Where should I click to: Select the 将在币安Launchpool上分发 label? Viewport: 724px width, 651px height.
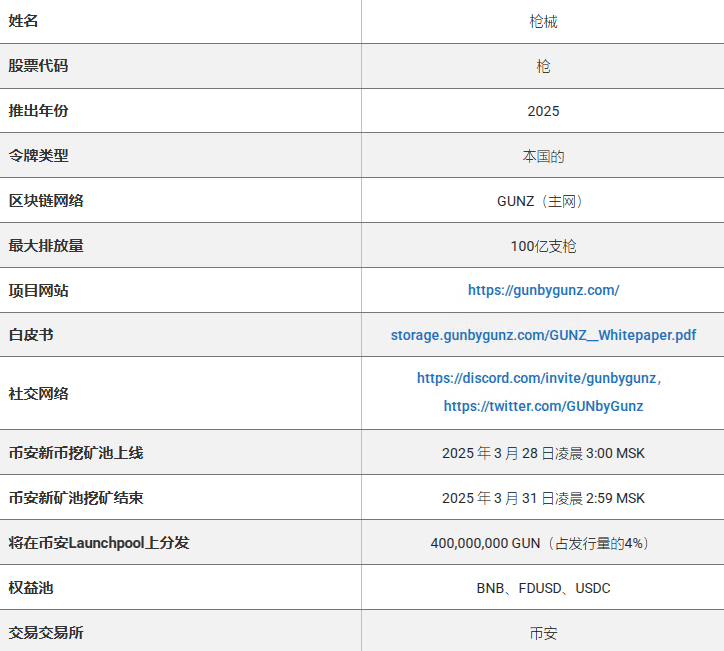(99, 542)
